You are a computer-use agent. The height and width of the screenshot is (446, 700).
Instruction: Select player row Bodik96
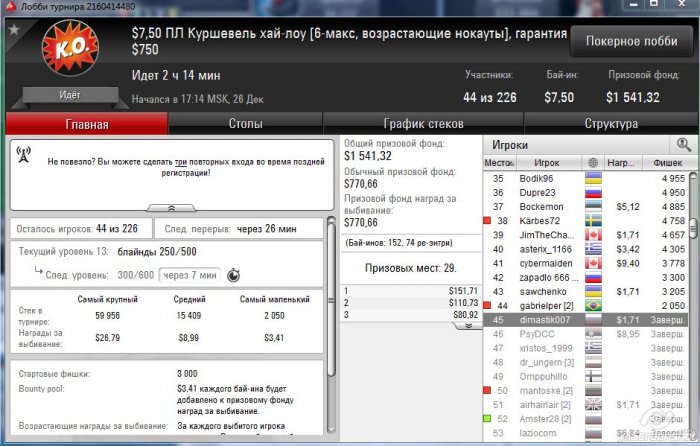(586, 179)
